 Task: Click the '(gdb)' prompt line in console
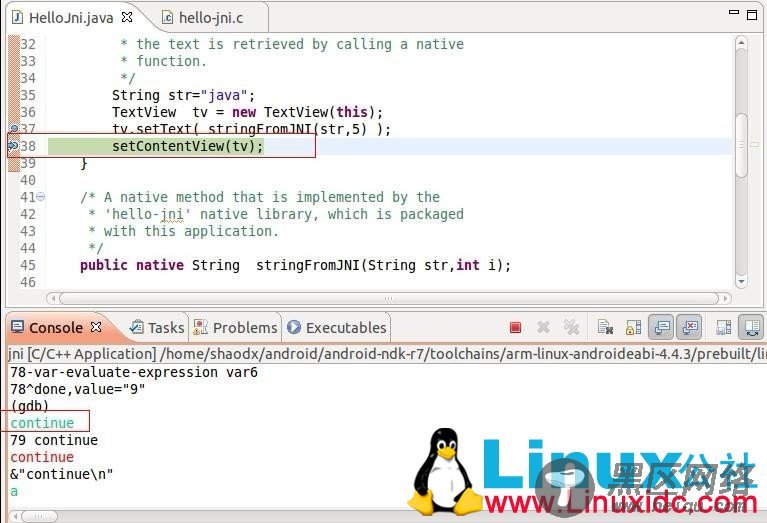(x=30, y=406)
